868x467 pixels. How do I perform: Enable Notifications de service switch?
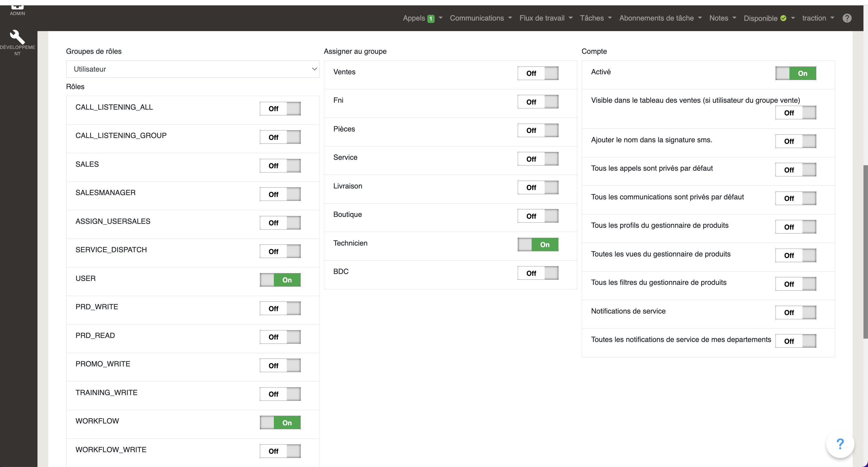[795, 312]
